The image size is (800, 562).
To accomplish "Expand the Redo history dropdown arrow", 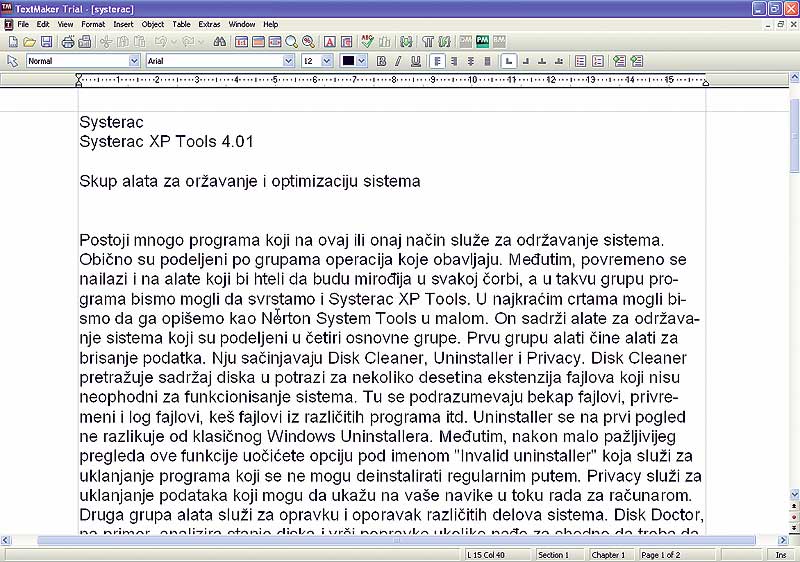I will 201,42.
